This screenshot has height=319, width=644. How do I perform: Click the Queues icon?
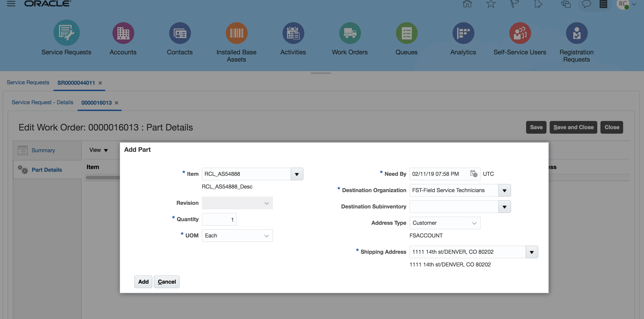(407, 33)
